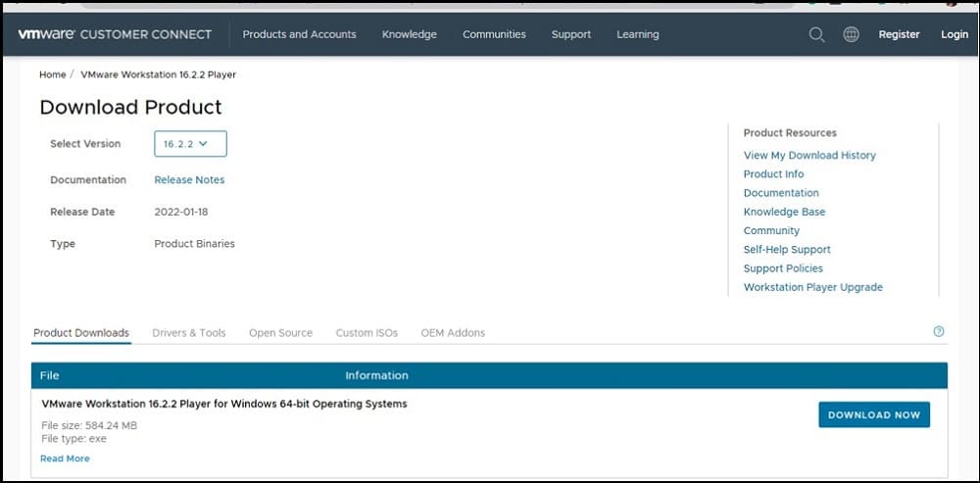Click the search magnifier icon

coord(816,34)
